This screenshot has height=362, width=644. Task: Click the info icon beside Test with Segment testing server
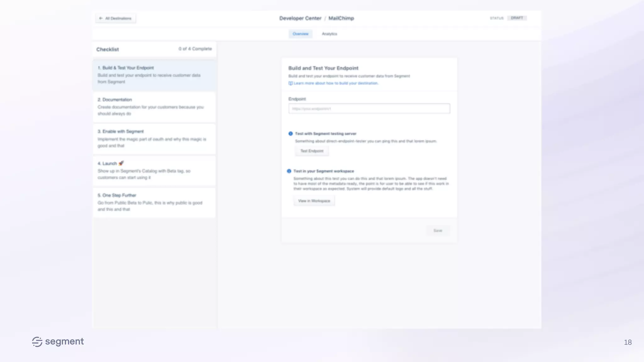[291, 134]
